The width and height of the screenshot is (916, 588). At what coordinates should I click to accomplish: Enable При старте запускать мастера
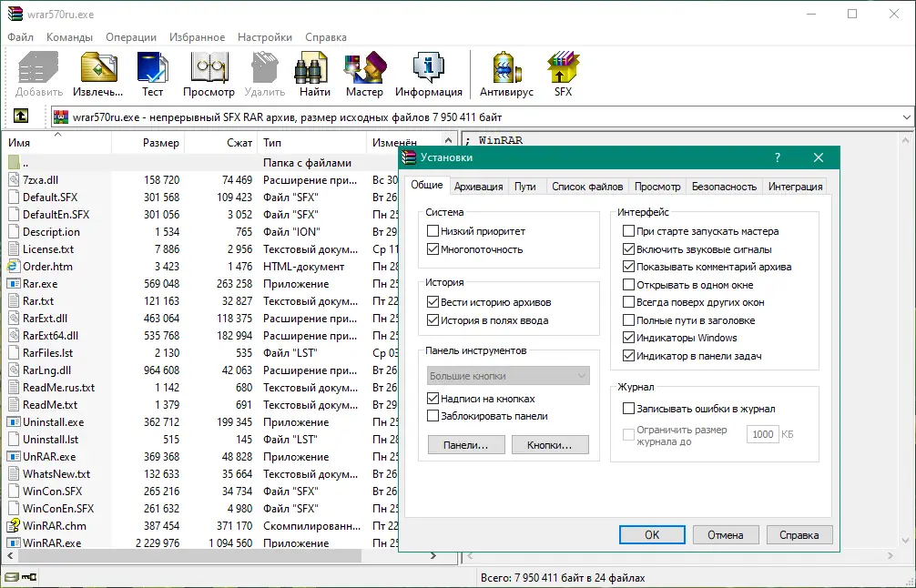(x=628, y=231)
